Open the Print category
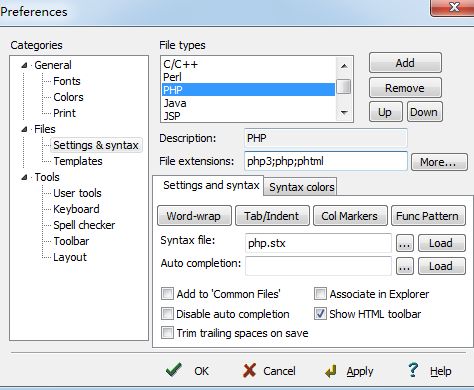This screenshot has height=390, width=474. click(x=64, y=113)
